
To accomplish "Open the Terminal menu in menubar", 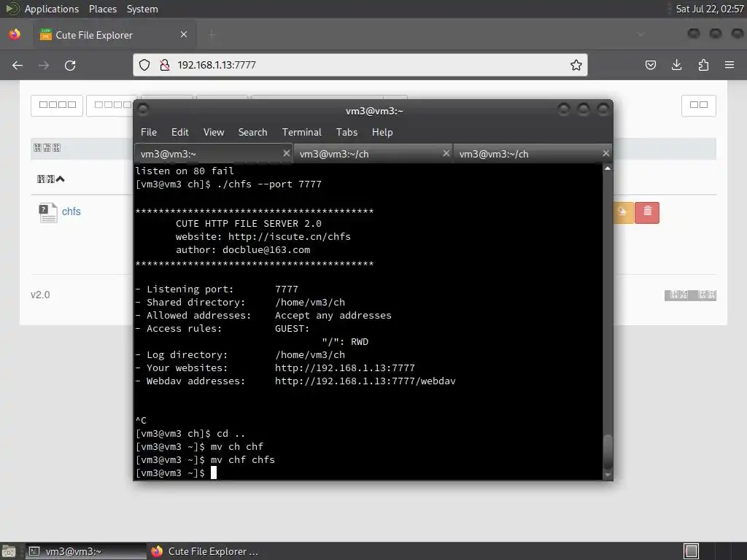I will click(x=301, y=133).
